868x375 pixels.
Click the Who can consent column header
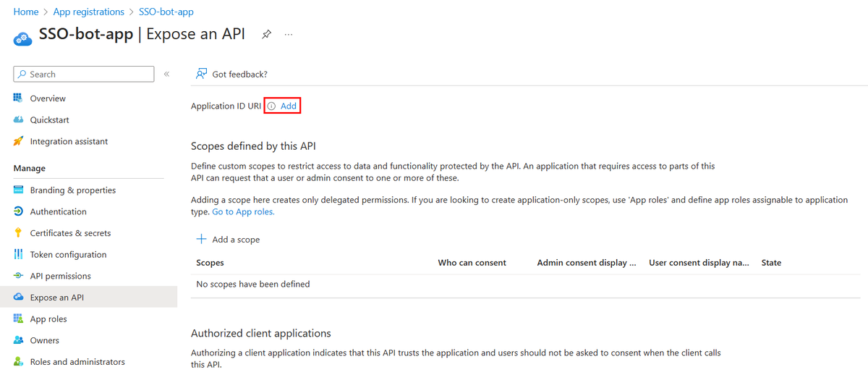click(x=472, y=263)
